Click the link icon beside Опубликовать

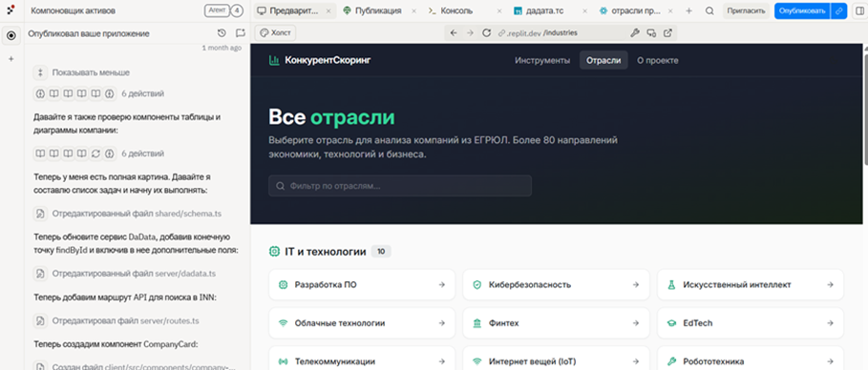[x=839, y=10]
